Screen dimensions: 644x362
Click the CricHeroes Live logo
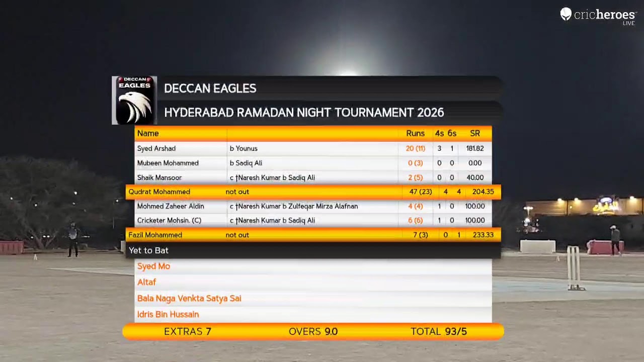(x=598, y=16)
